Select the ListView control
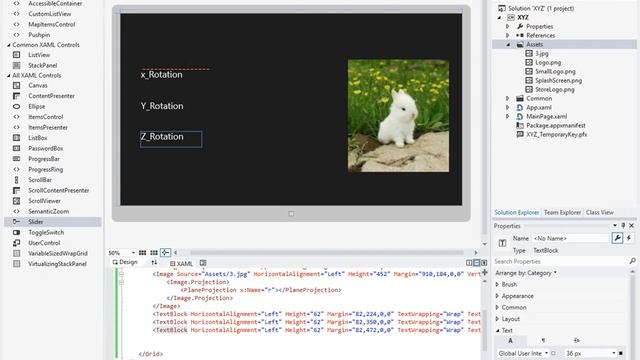Image resolution: width=640 pixels, height=360 pixels. [x=39, y=55]
